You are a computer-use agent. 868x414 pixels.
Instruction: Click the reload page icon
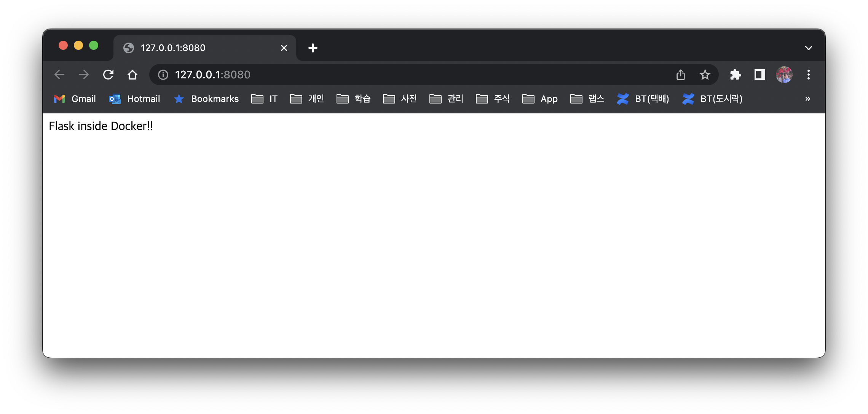pyautogui.click(x=108, y=75)
